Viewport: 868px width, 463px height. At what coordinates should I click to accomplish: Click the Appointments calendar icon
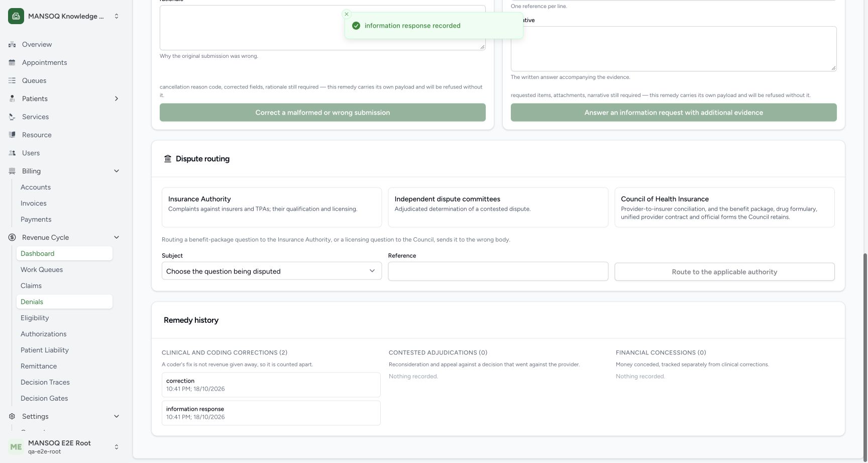coord(12,62)
